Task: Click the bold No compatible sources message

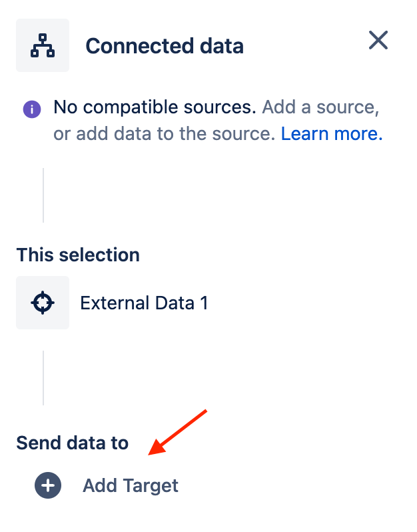Action: (x=155, y=107)
